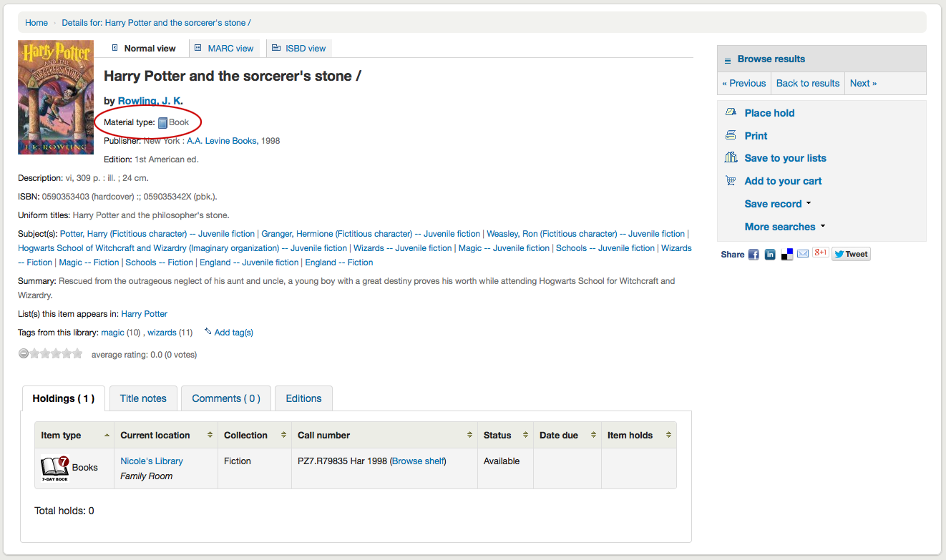Click the Harry Potter book cover image
The image size is (946, 560).
(56, 97)
